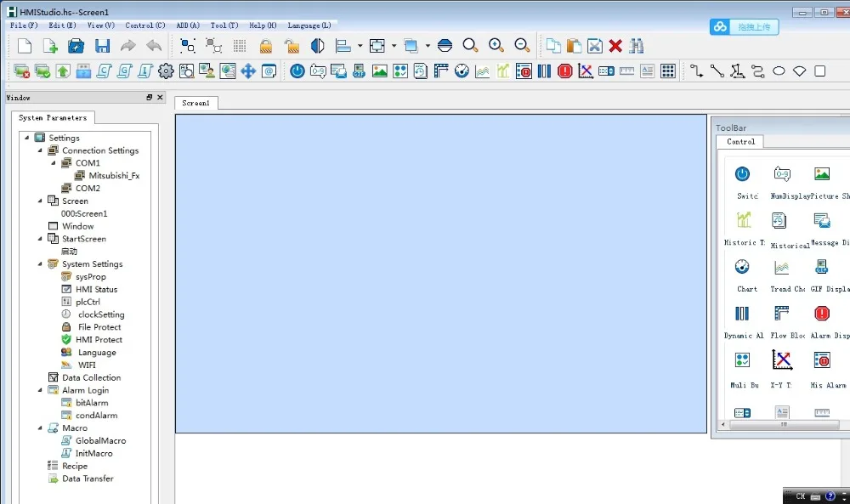Click the blue move arrows icon

pos(248,71)
